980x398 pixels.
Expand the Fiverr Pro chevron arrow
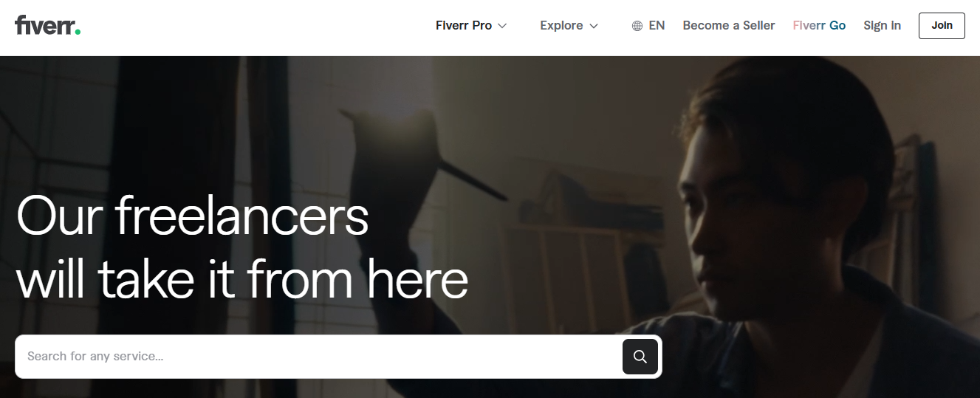pyautogui.click(x=502, y=26)
